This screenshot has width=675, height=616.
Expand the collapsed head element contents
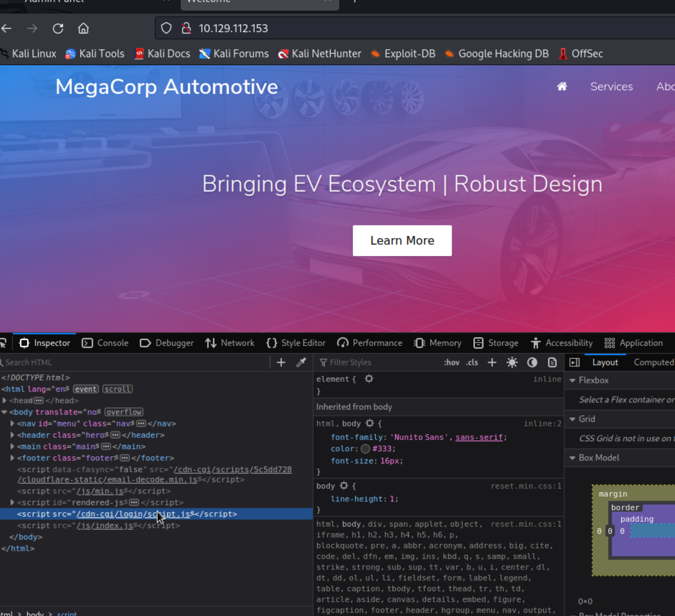coord(38,401)
